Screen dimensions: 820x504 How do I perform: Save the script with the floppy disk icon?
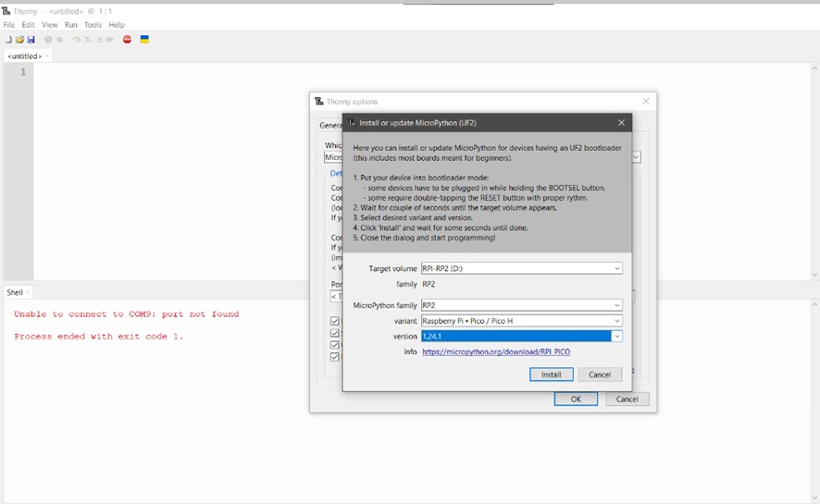(x=31, y=40)
